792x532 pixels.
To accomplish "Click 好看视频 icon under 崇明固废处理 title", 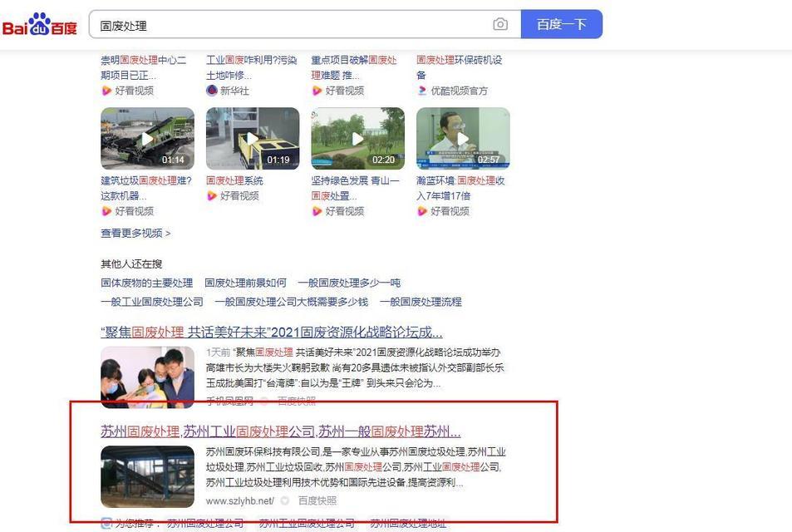I will 106,91.
